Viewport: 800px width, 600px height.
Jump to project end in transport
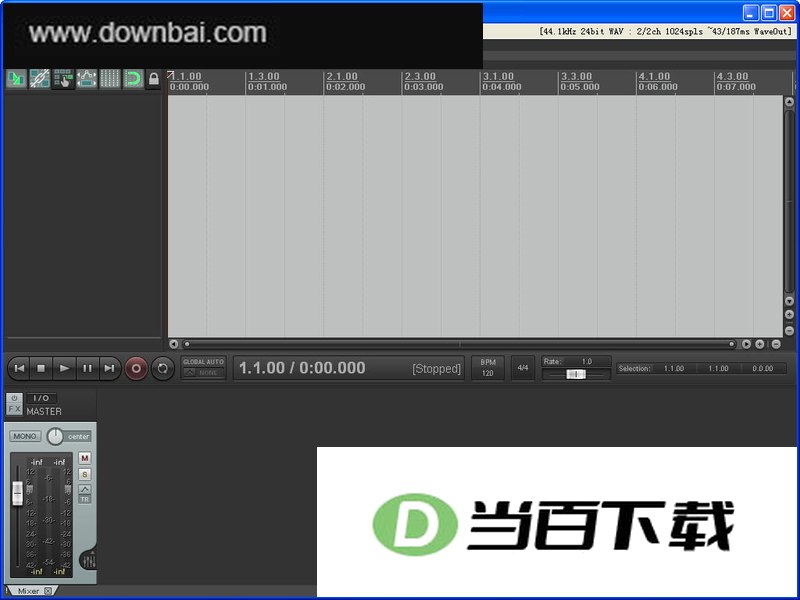click(x=109, y=368)
